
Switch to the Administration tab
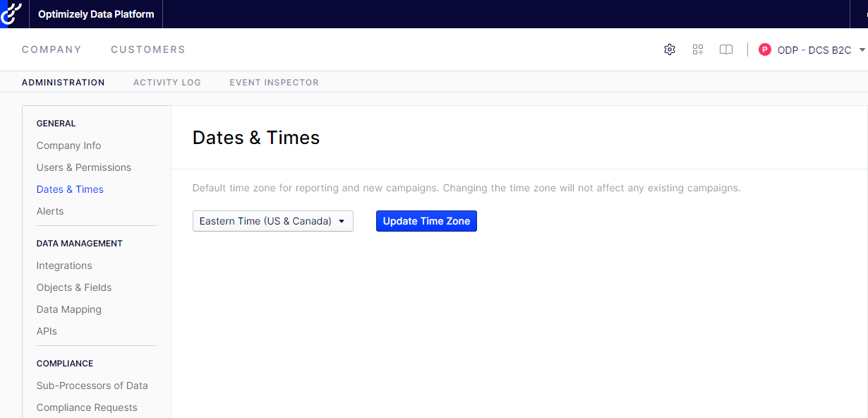[64, 83]
